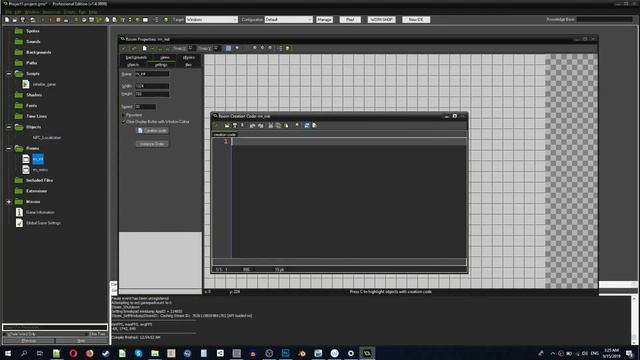This screenshot has width=640, height=360.
Task: Click the Instance Order button
Action: click(x=152, y=144)
